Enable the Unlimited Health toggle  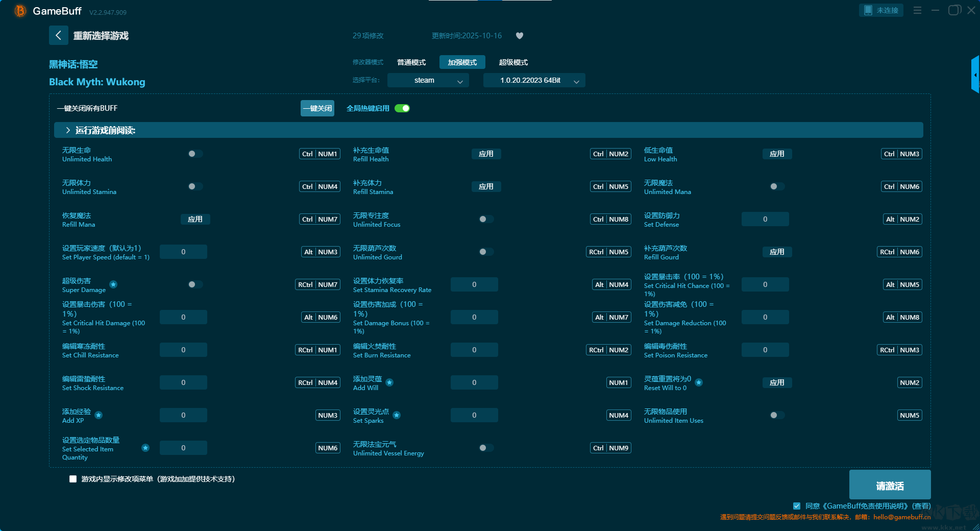(195, 154)
